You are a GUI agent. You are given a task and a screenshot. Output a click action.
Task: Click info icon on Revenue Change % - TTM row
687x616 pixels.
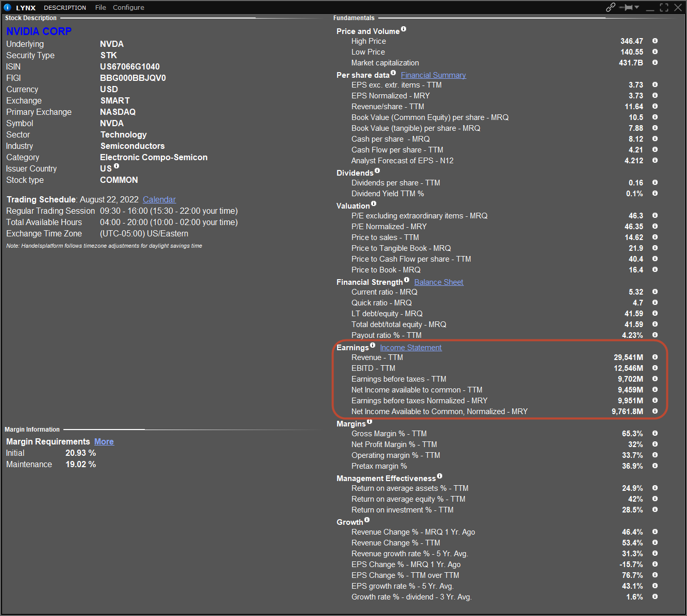655,542
